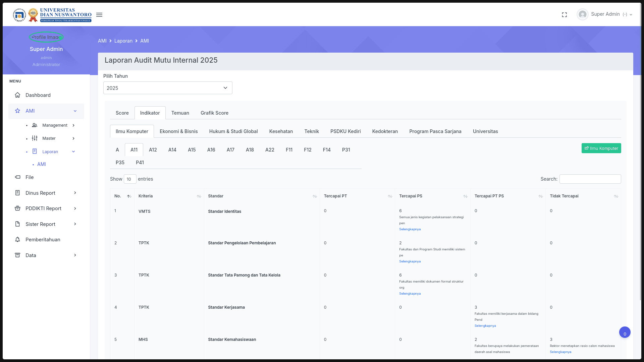Toggle the hamburger sidebar menu icon

pyautogui.click(x=99, y=15)
